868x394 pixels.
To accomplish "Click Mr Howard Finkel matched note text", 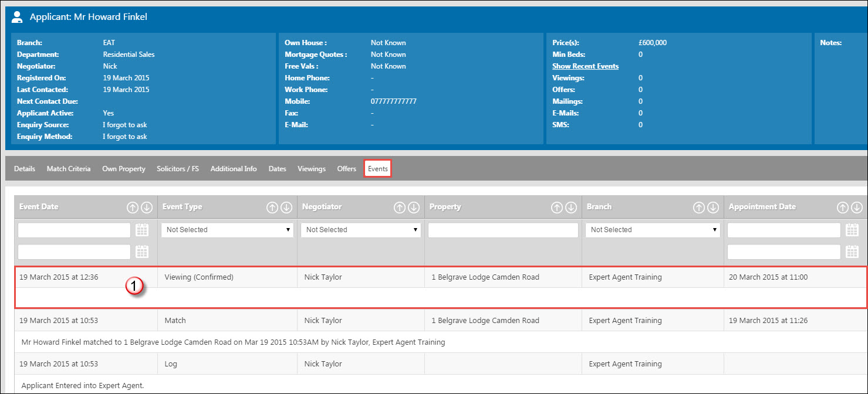I will click(x=233, y=342).
